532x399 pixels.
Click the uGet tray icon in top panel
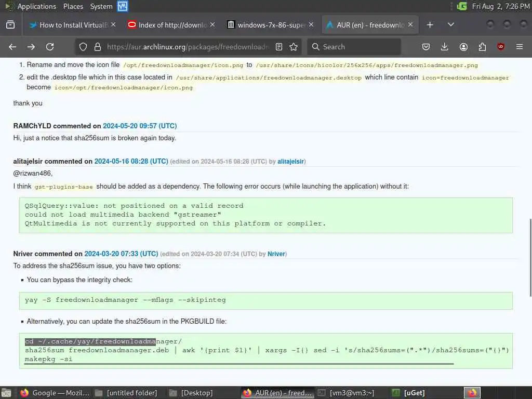(462, 6)
